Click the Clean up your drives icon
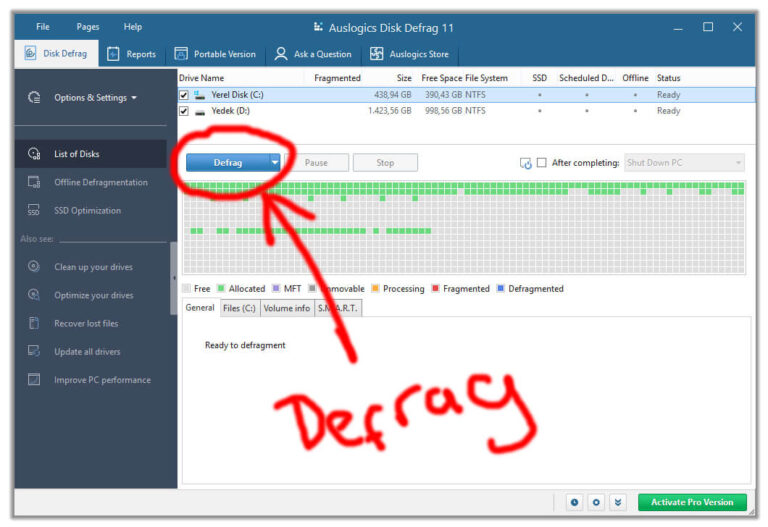 click(x=34, y=266)
